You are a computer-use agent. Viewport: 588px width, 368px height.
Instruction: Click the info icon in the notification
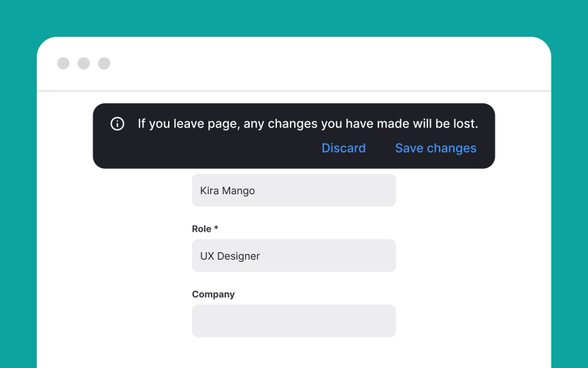117,123
